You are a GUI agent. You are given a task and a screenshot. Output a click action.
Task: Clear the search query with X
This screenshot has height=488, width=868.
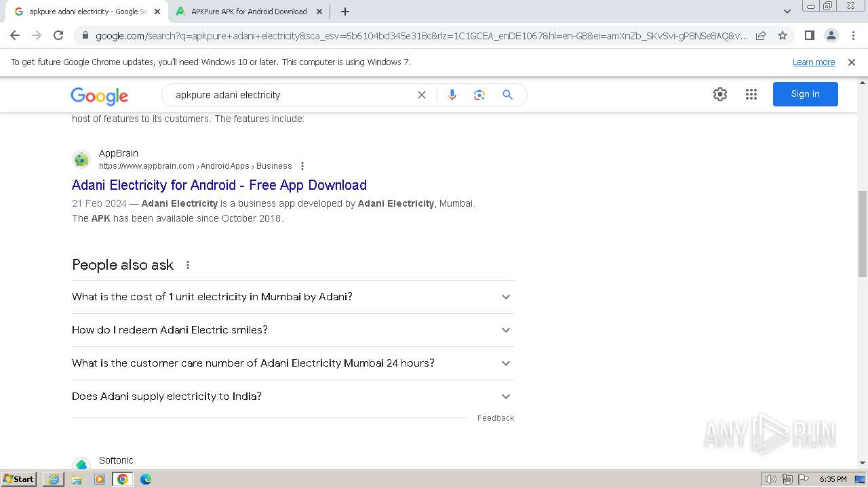click(x=422, y=95)
